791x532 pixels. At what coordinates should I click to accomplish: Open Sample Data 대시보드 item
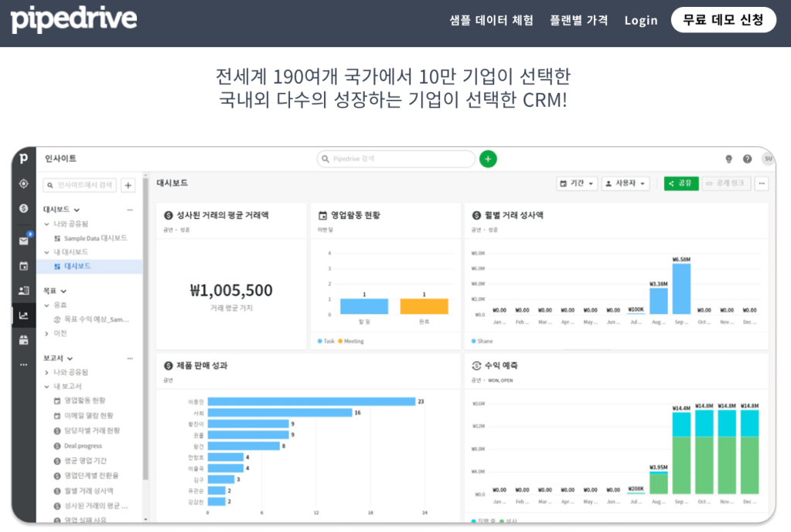(x=90, y=238)
